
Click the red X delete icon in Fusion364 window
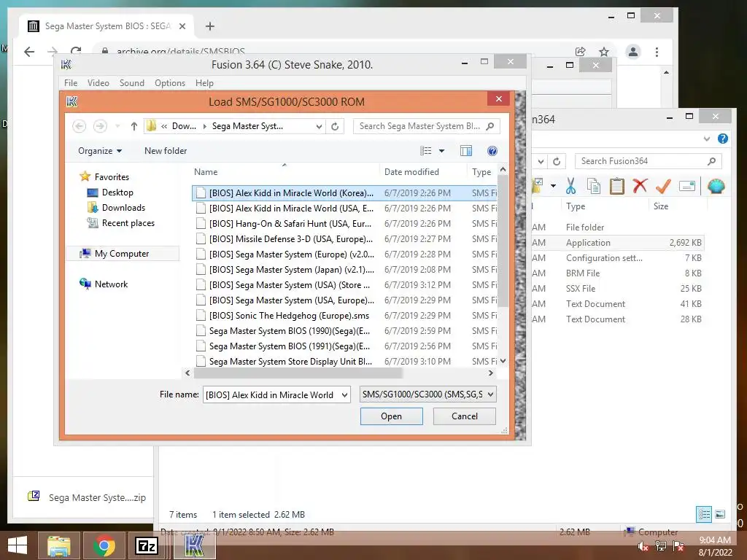pyautogui.click(x=640, y=186)
